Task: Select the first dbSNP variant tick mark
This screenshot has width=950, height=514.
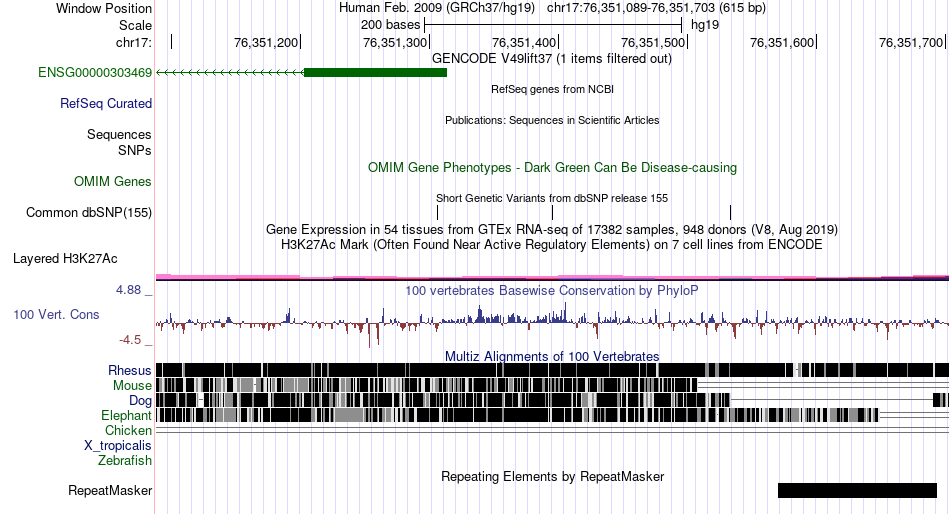Action: pos(437,212)
